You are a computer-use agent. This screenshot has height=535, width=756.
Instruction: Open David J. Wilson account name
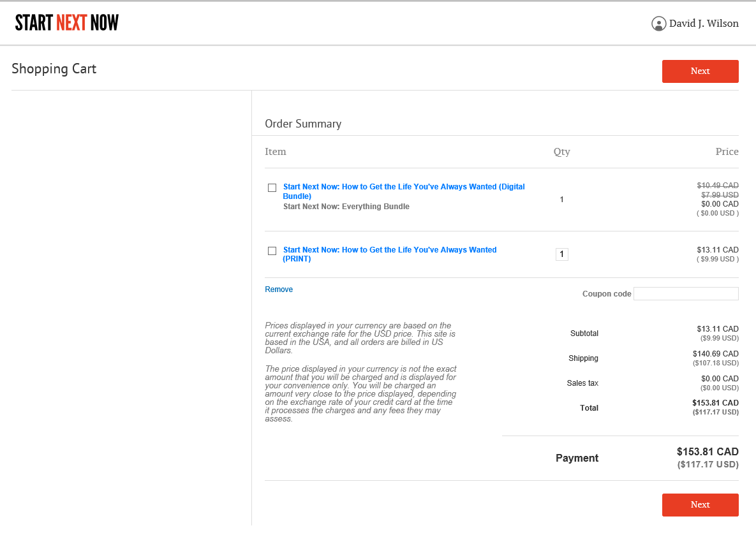click(x=704, y=24)
